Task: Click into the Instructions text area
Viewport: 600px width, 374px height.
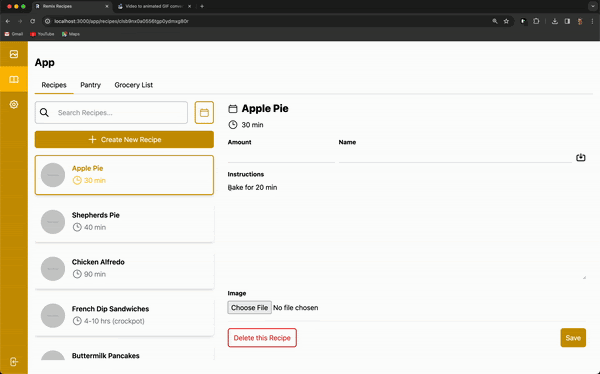Action: tap(407, 230)
